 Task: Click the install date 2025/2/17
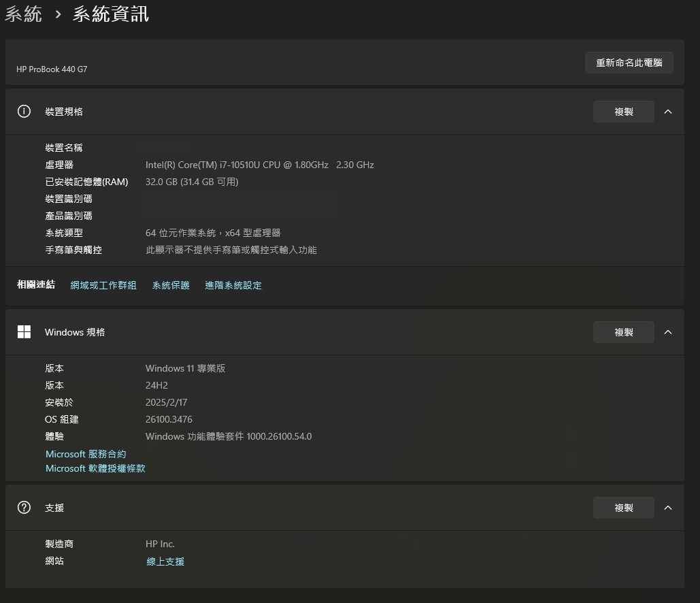(x=166, y=402)
